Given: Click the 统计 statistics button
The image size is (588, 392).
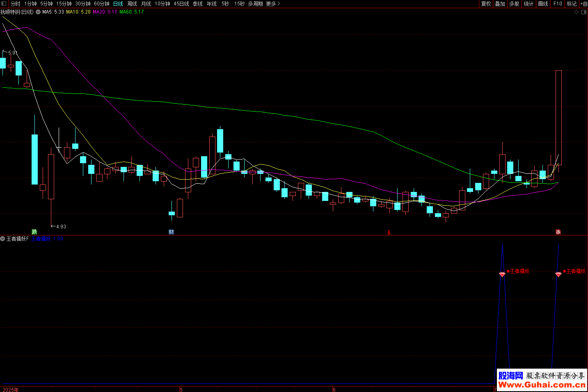Looking at the screenshot, I should coord(529,4).
